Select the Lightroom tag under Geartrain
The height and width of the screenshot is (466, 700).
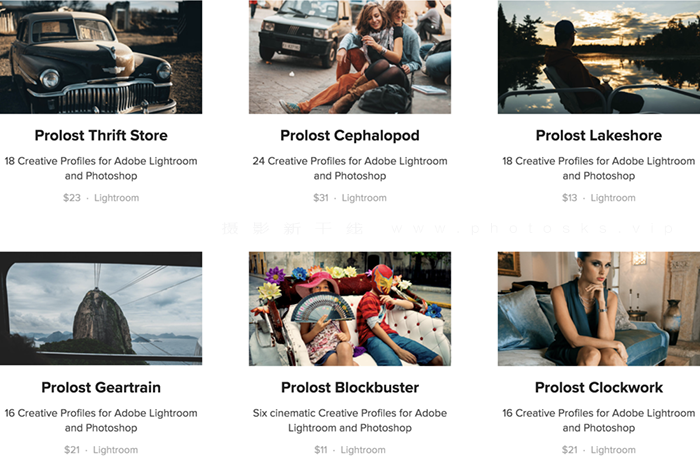coord(115,450)
